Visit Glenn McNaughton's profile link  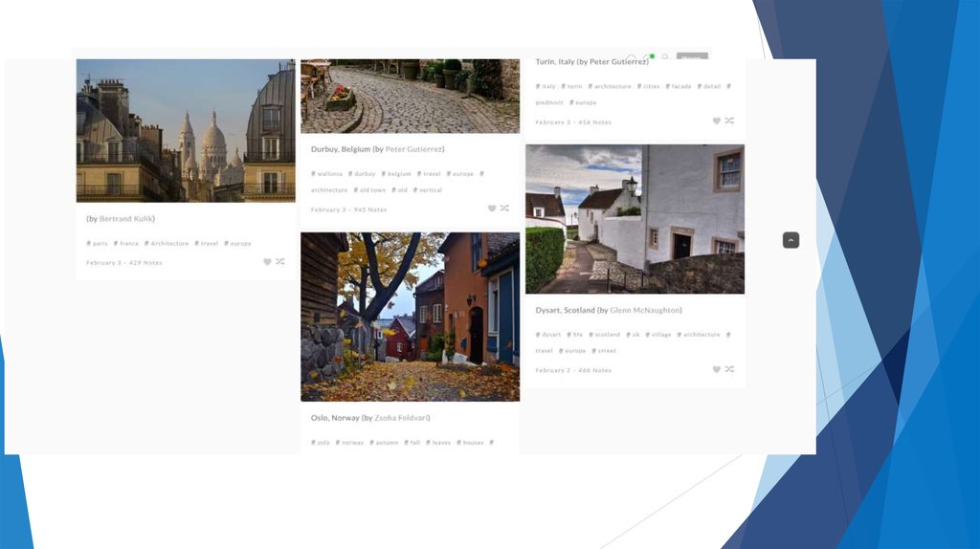pos(645,311)
